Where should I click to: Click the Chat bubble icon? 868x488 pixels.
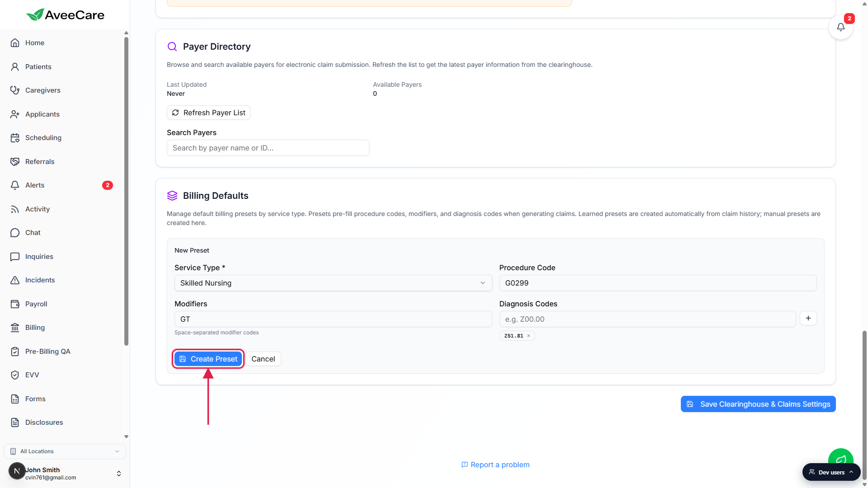coord(15,233)
